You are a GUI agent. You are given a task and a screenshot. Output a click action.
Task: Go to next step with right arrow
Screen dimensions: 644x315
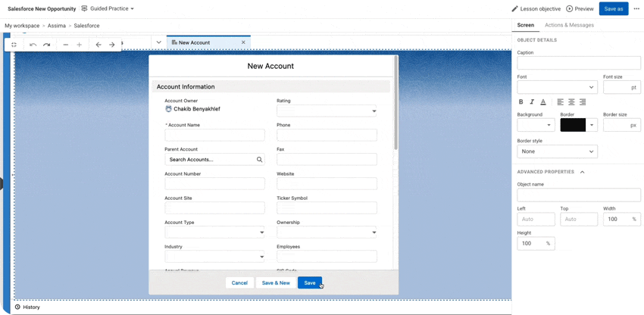(112, 45)
